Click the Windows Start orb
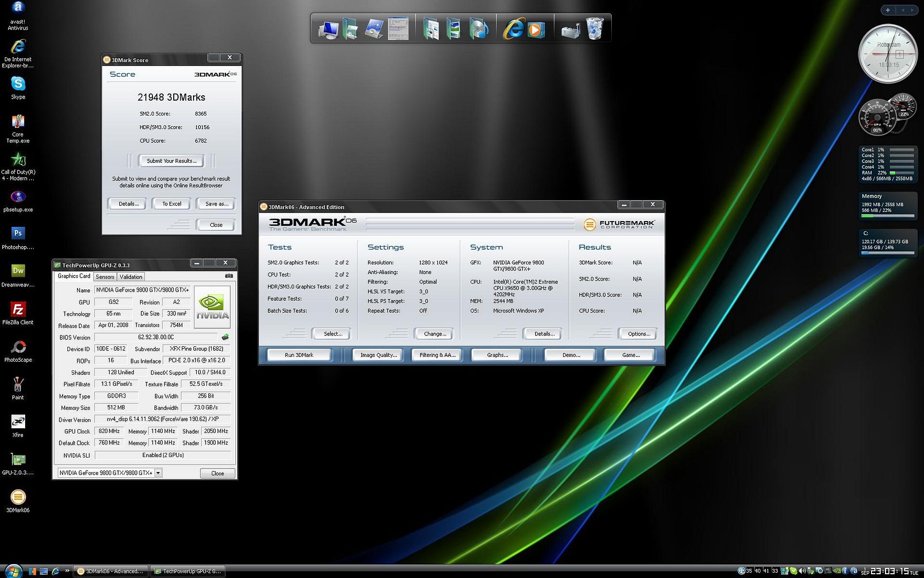924x578 pixels. (x=13, y=571)
